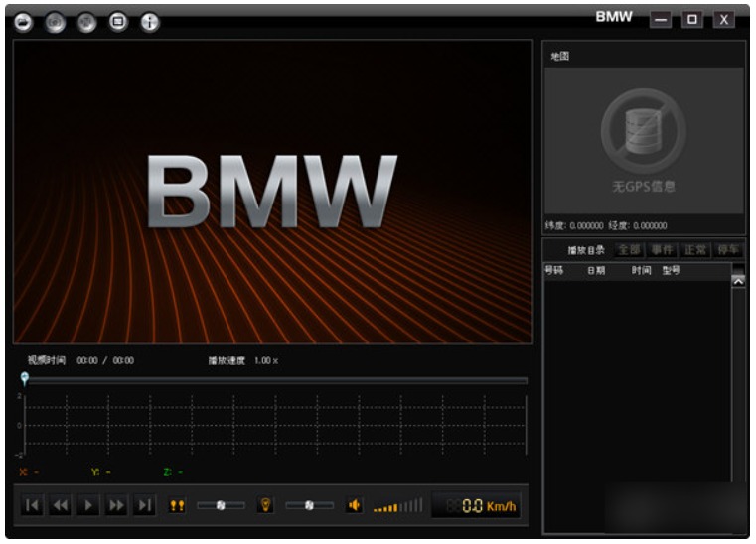The width and height of the screenshot is (756, 544).
Task: Click the timeline position marker
Action: point(25,379)
